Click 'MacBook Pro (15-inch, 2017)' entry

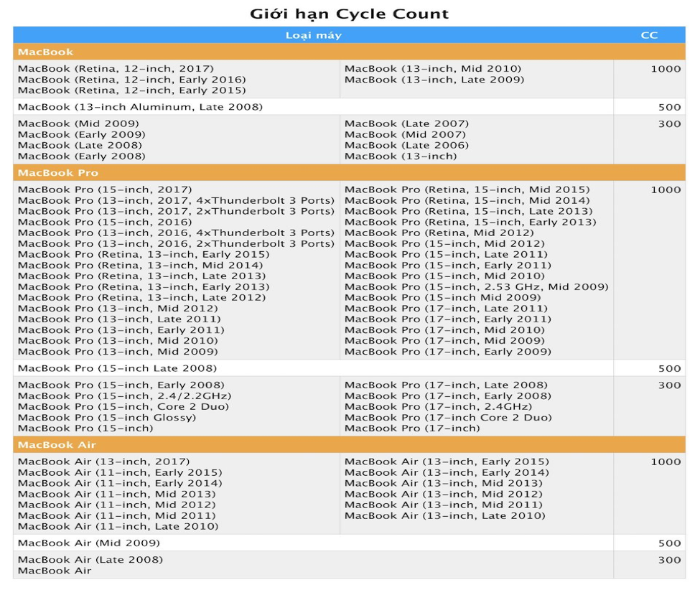pyautogui.click(x=105, y=189)
